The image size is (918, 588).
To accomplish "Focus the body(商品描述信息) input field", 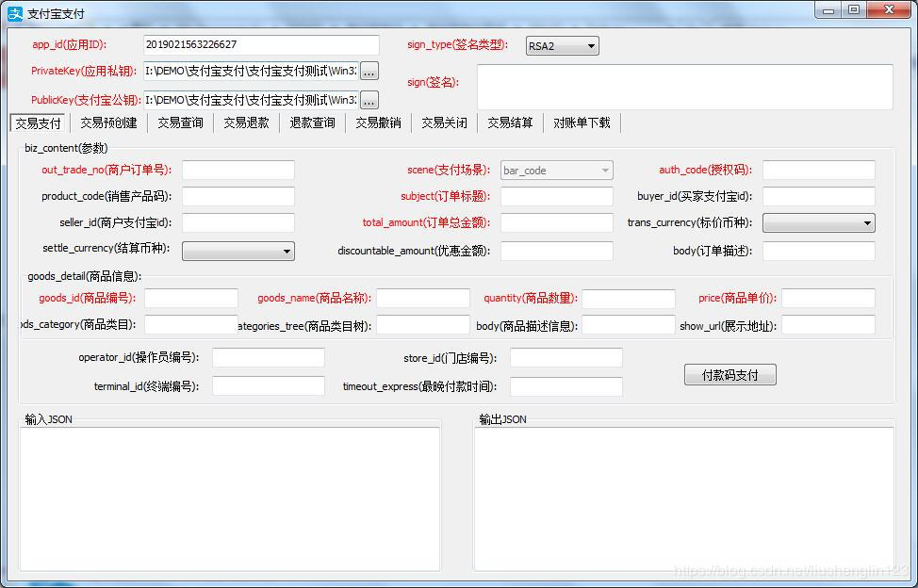I will point(629,325).
